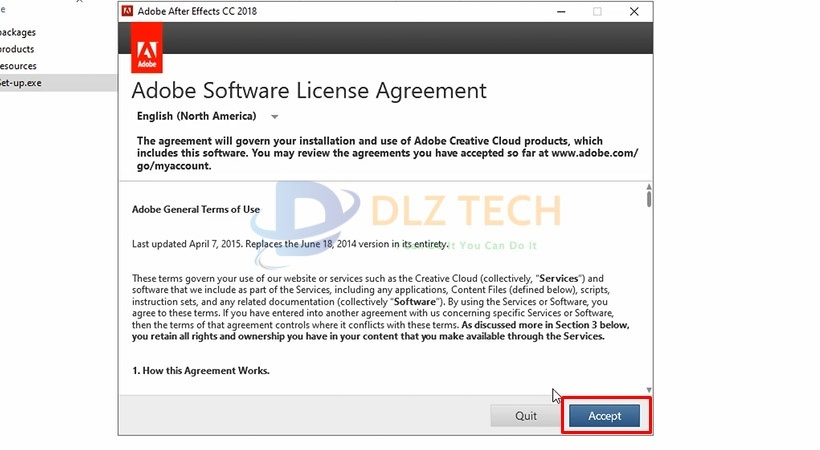Click the Adobe icon in the title bar
The image size is (820, 450).
click(x=128, y=11)
